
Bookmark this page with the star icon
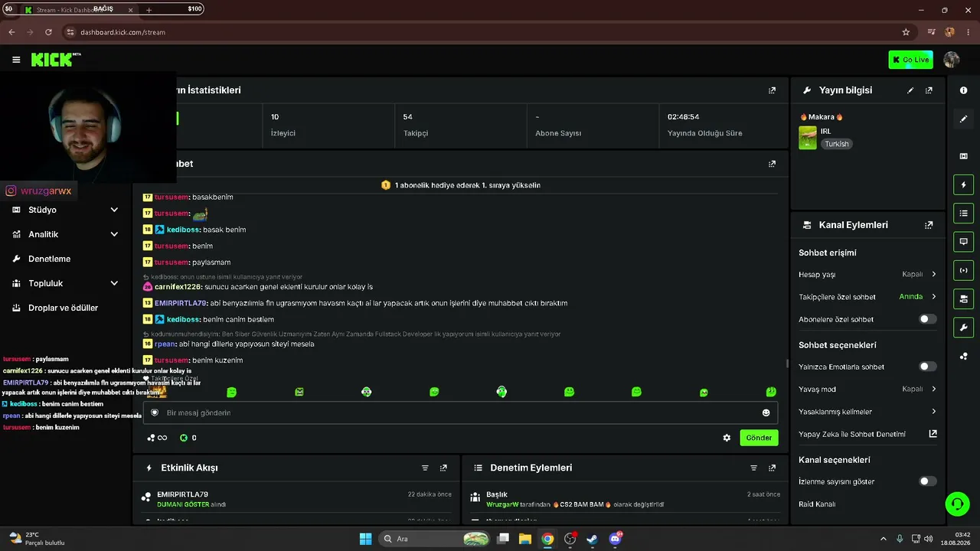coord(906,32)
